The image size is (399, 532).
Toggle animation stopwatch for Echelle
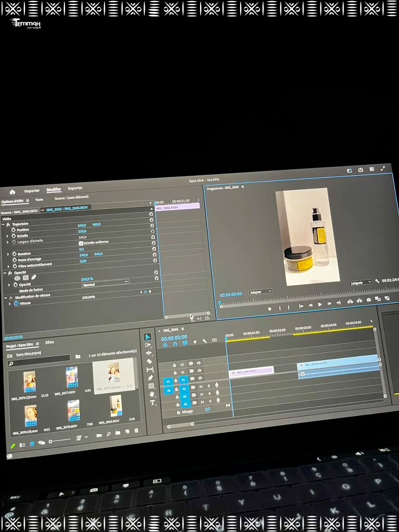[14, 236]
